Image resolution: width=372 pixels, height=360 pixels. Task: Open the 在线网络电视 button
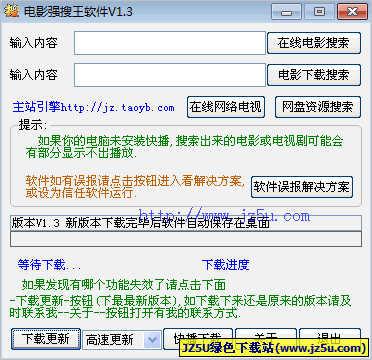226,107
